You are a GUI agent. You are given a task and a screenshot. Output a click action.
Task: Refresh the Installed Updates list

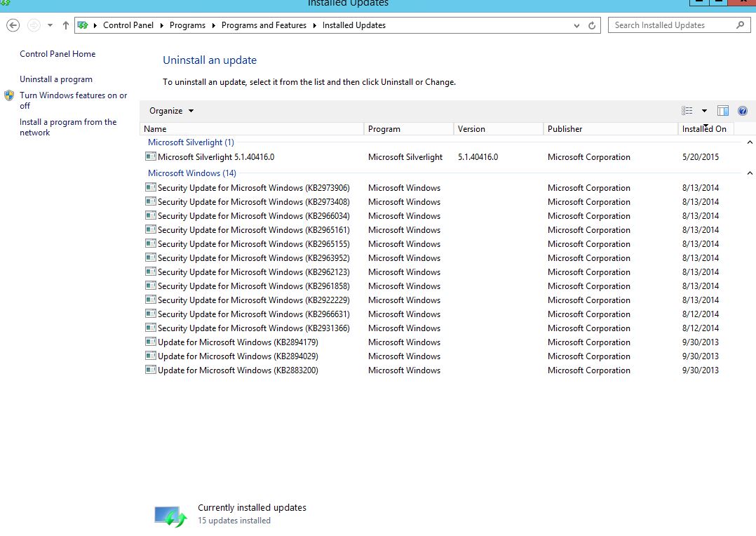pyautogui.click(x=592, y=25)
